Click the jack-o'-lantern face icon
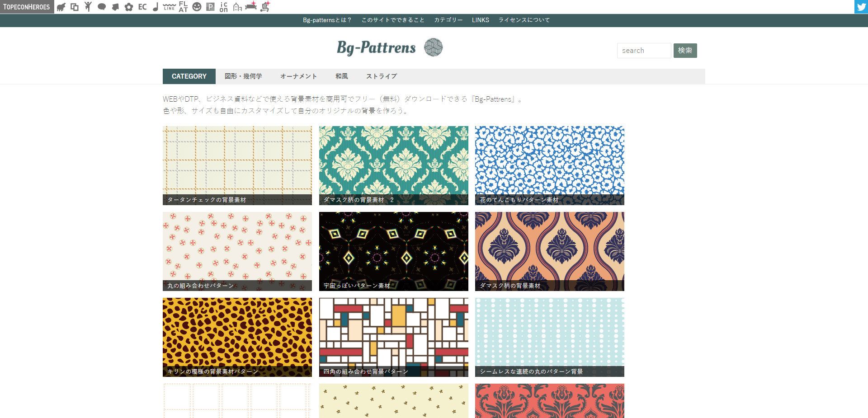The height and width of the screenshot is (418, 868). click(196, 7)
